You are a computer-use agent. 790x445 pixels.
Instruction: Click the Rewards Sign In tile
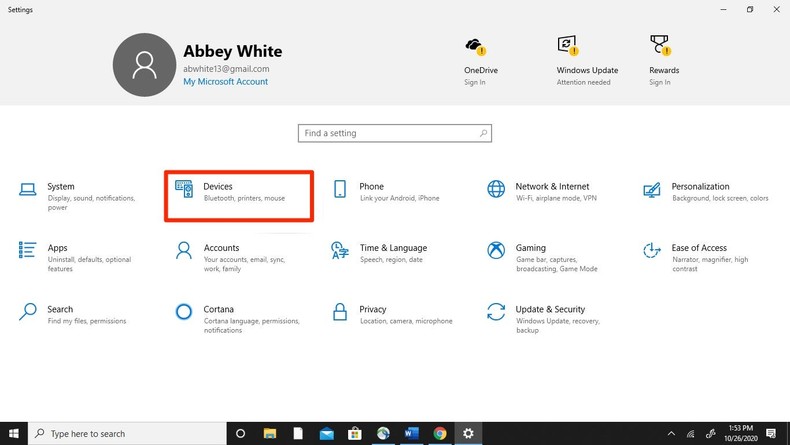[x=664, y=60]
